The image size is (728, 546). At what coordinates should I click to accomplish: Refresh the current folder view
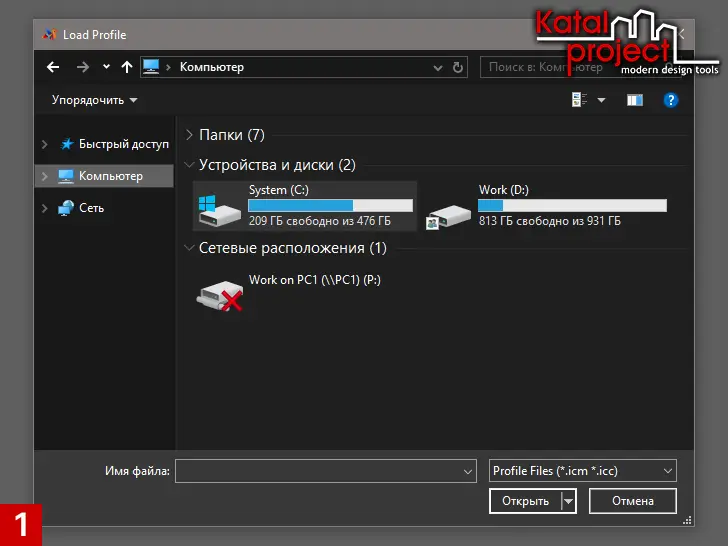pos(458,68)
